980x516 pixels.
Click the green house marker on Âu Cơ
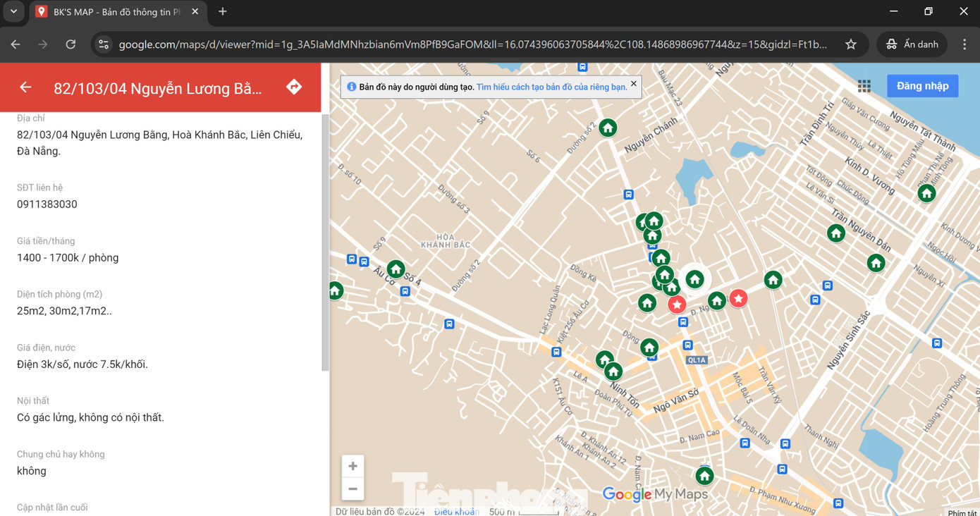[396, 269]
